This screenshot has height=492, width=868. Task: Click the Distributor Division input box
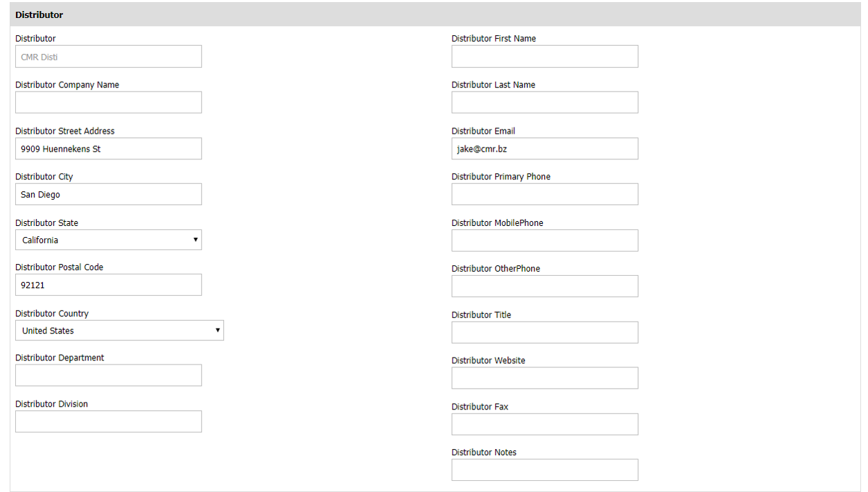click(x=108, y=421)
